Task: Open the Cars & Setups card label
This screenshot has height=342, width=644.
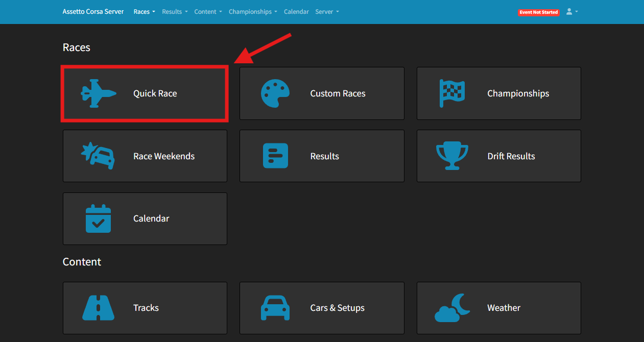Action: (337, 308)
